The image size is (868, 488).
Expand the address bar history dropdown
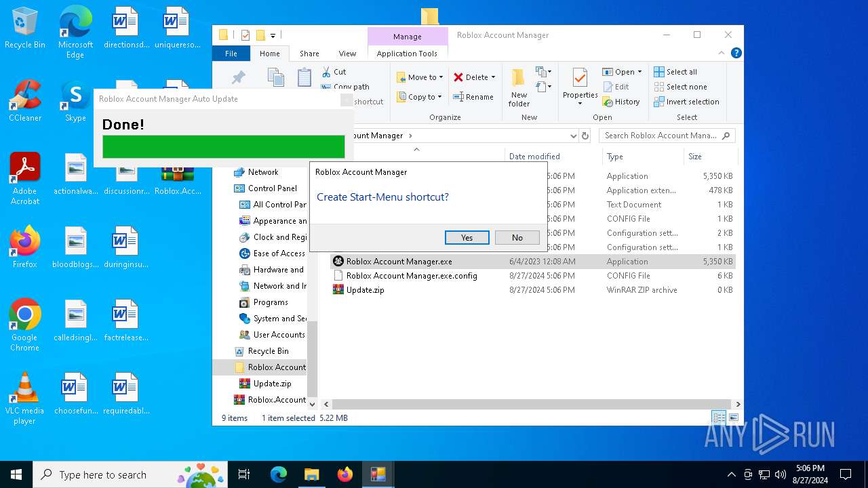(x=573, y=136)
